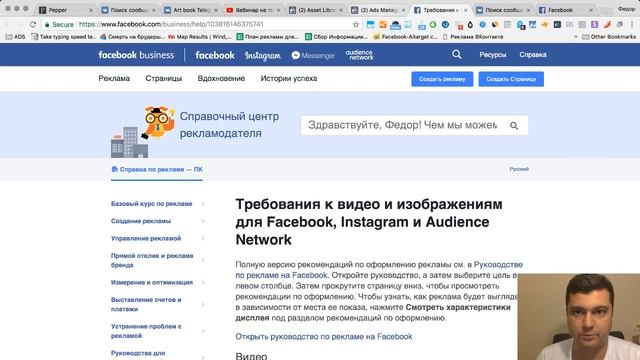Image resolution: width=640 pixels, height=360 pixels.
Task: Select Справка по рекламе — ПК tab
Action: (x=157, y=169)
